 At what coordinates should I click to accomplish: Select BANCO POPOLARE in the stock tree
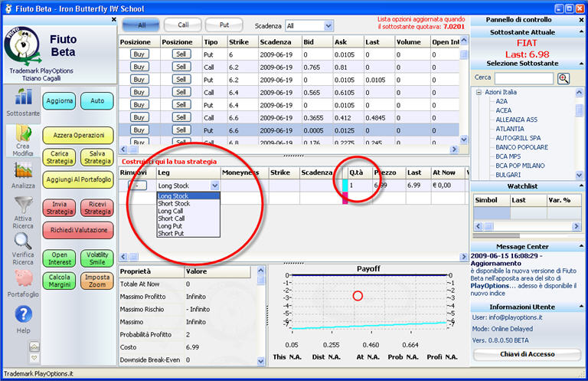click(x=521, y=147)
